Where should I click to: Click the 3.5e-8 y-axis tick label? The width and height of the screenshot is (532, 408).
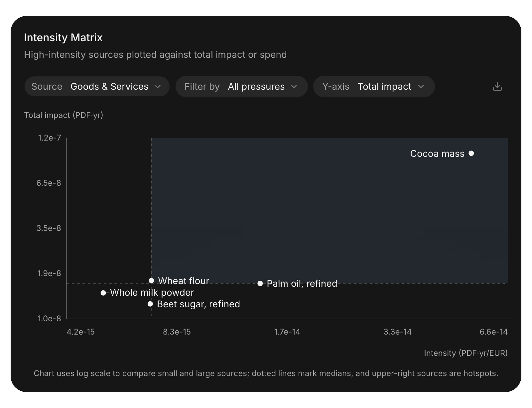pyautogui.click(x=49, y=228)
